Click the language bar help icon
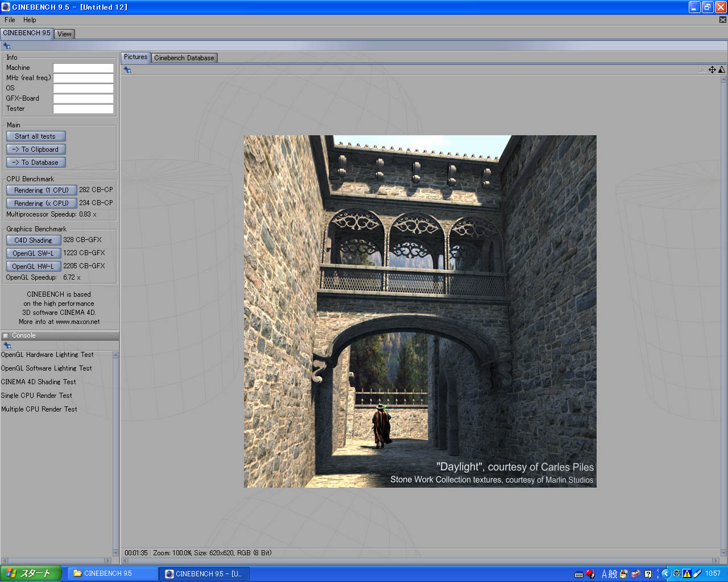The image size is (728, 582). click(x=648, y=574)
